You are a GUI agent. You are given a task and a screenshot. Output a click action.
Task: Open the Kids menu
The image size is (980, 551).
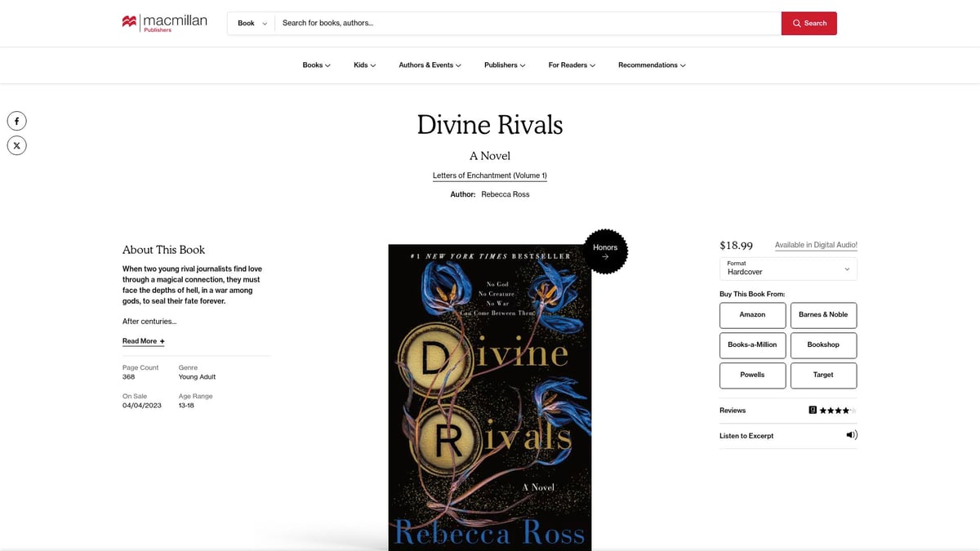pos(363,64)
